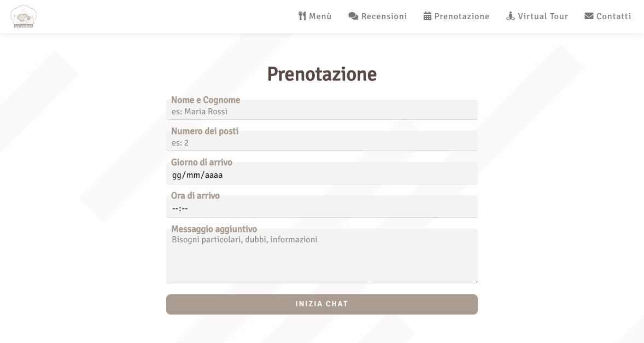Click the textarea resize handle corner

[x=476, y=281]
